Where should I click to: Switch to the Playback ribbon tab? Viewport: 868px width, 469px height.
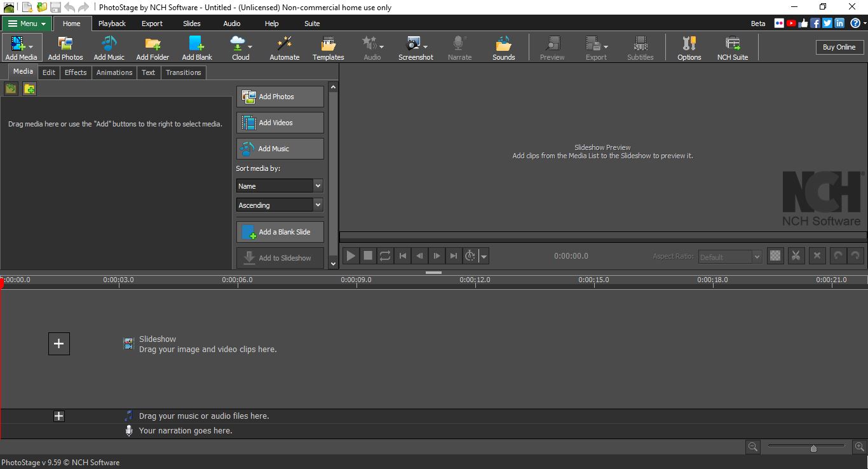112,24
